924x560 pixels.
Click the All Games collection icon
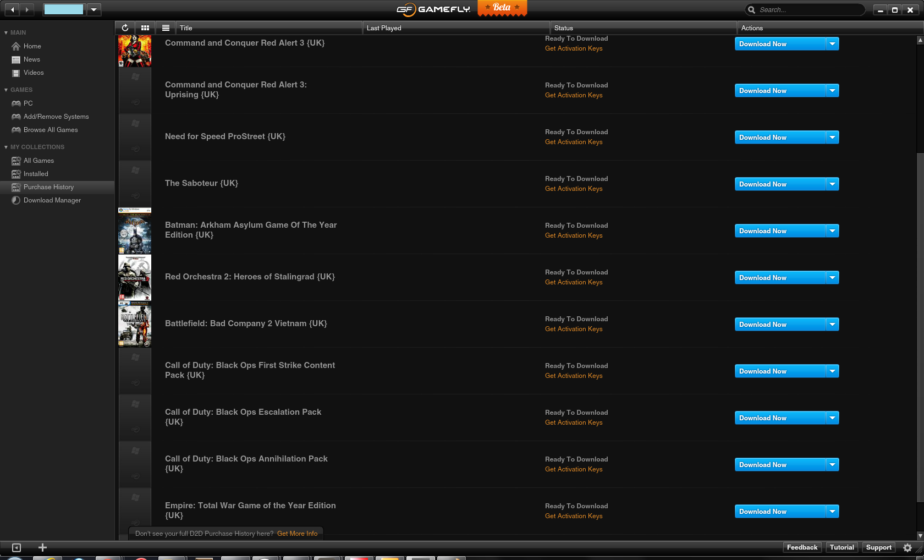(16, 161)
